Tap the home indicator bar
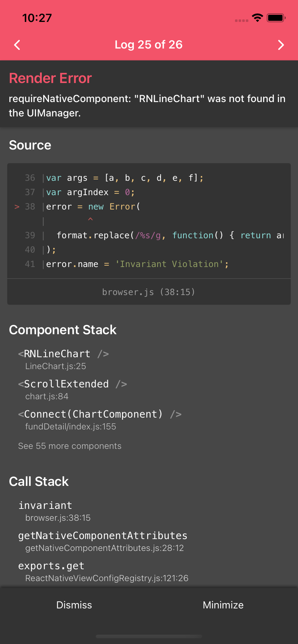 149,636
